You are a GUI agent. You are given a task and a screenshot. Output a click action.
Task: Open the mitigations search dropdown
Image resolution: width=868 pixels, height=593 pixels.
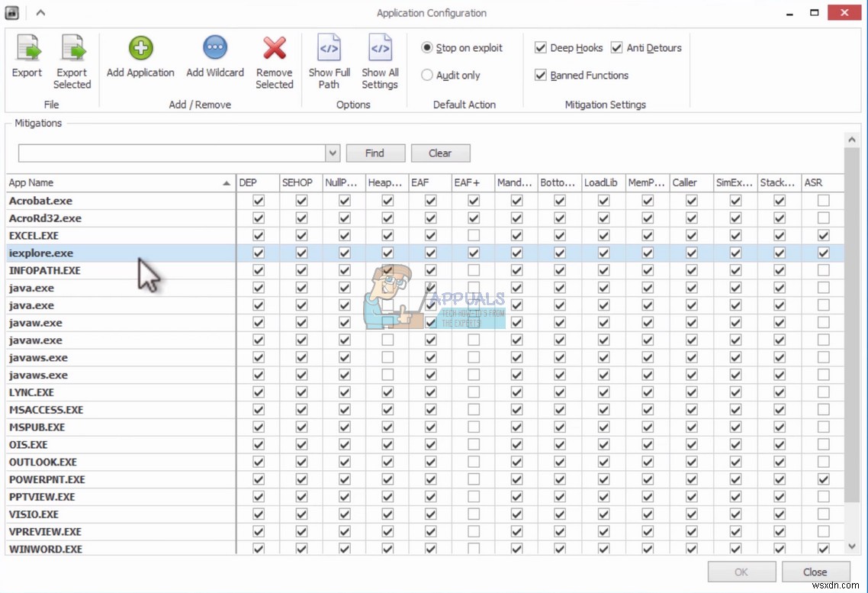point(332,153)
